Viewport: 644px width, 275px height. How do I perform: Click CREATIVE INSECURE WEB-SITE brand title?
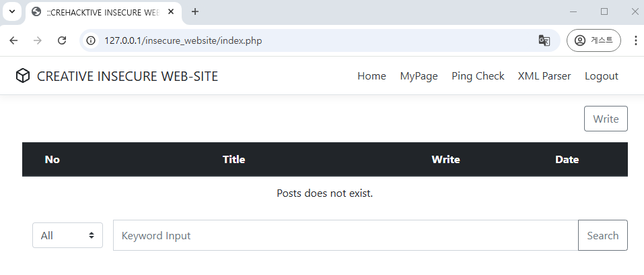pos(127,76)
